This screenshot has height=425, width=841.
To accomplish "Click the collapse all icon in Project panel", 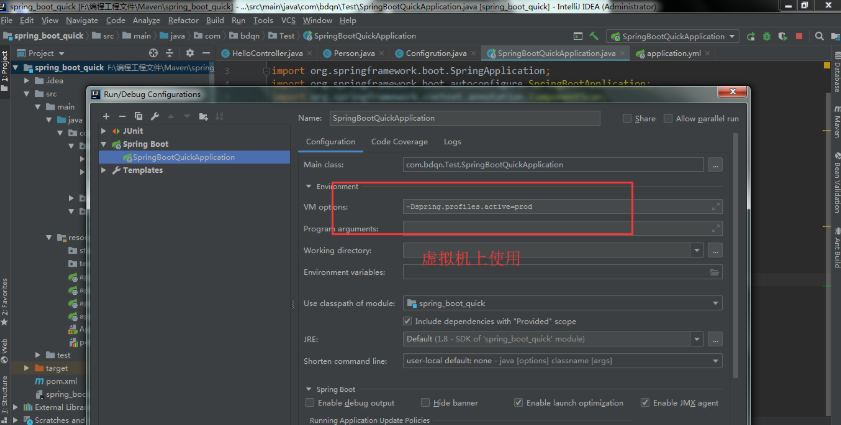I will [x=169, y=53].
